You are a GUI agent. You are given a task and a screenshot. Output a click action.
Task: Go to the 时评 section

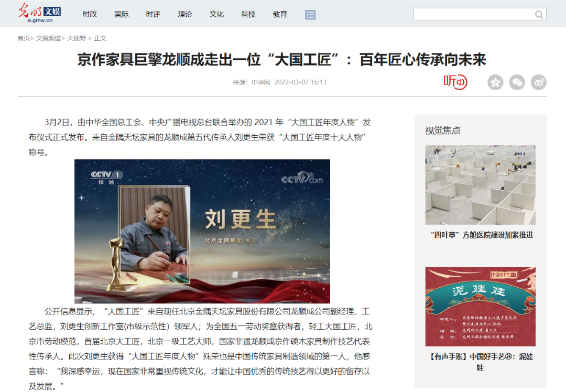click(153, 15)
